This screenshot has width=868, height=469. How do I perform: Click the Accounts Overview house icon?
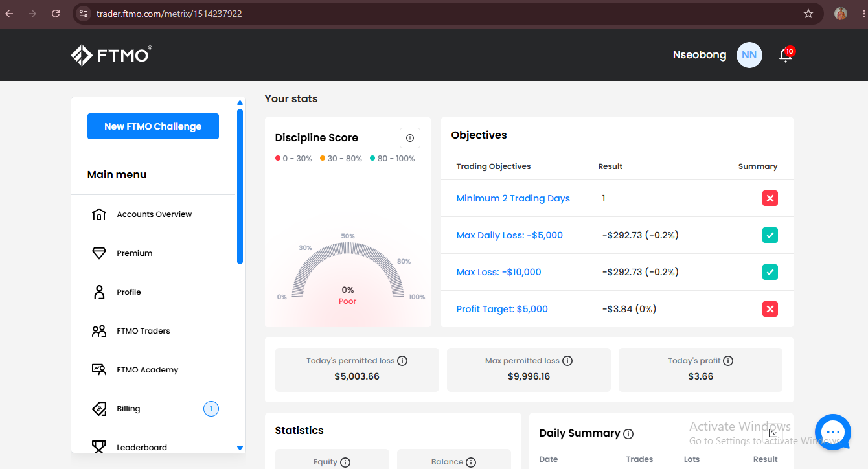(x=99, y=214)
